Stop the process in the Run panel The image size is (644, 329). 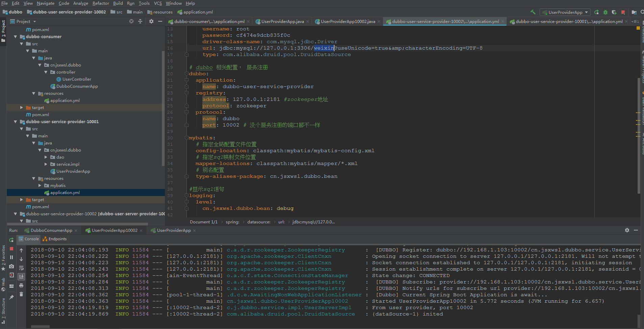click(x=11, y=249)
